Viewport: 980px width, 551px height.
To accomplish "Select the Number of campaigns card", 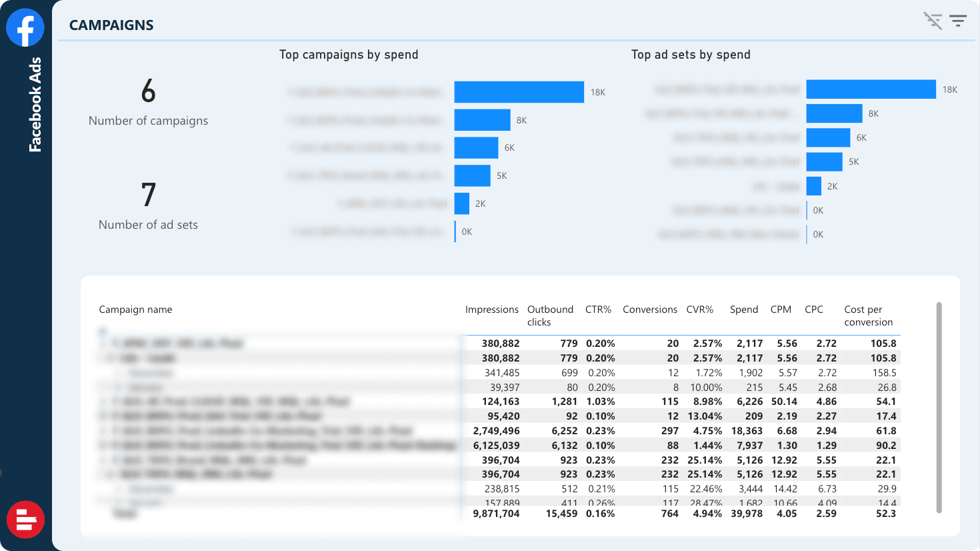I will pyautogui.click(x=148, y=101).
